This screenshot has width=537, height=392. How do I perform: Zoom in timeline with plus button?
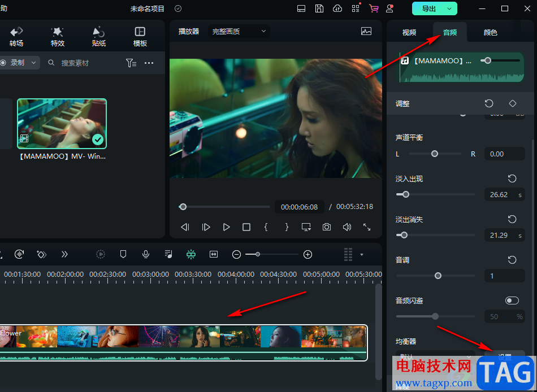(308, 254)
